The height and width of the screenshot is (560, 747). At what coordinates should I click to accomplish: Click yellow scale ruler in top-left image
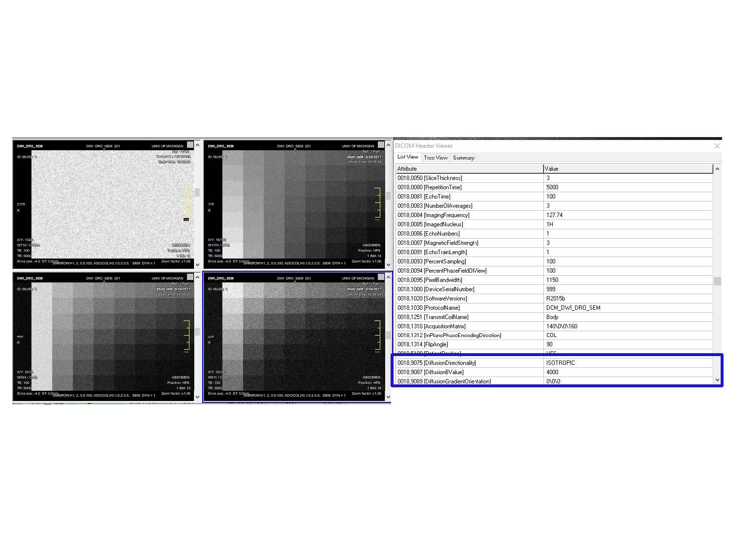(186, 203)
